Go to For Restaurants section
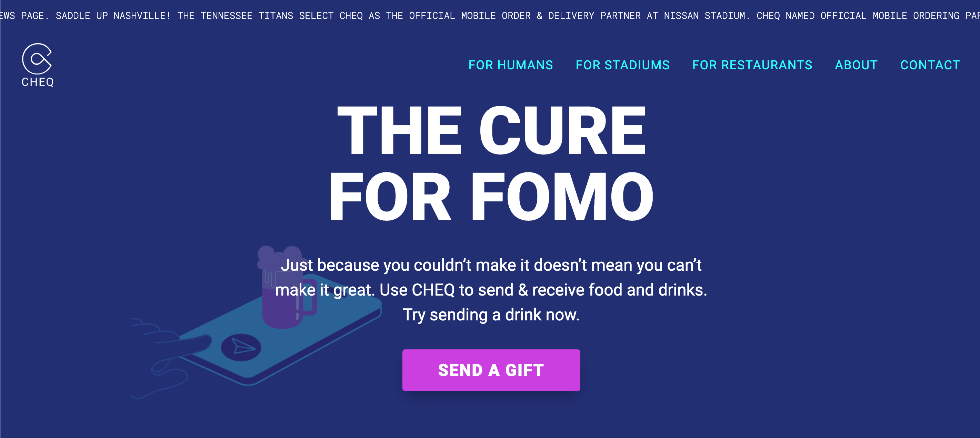Image resolution: width=980 pixels, height=438 pixels. coord(752,65)
